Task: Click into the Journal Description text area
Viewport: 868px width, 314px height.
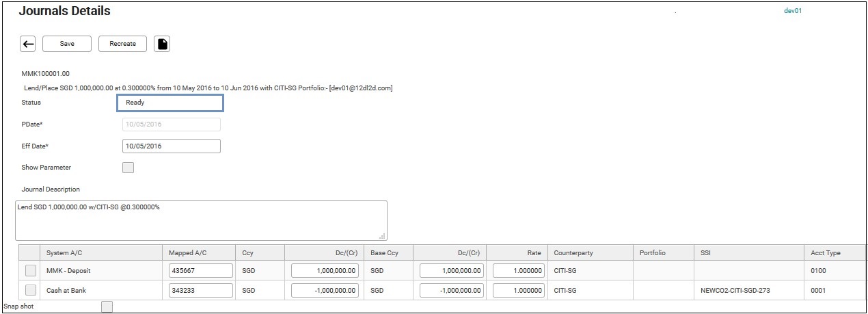Action: (x=201, y=220)
